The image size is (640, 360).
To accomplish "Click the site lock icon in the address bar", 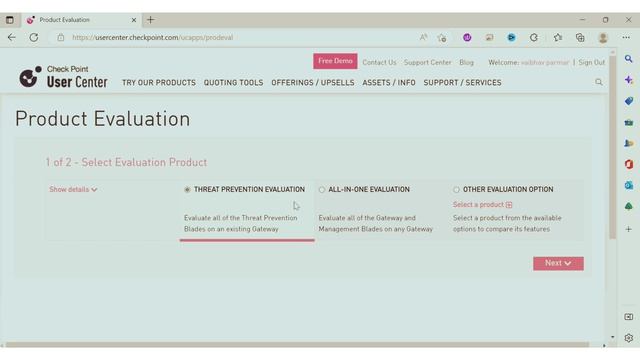I will click(x=60, y=38).
